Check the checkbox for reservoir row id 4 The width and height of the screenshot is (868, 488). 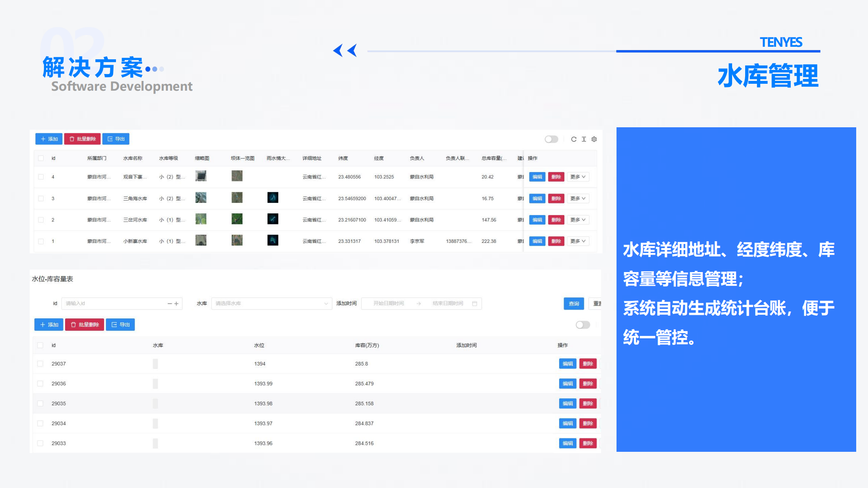point(41,177)
